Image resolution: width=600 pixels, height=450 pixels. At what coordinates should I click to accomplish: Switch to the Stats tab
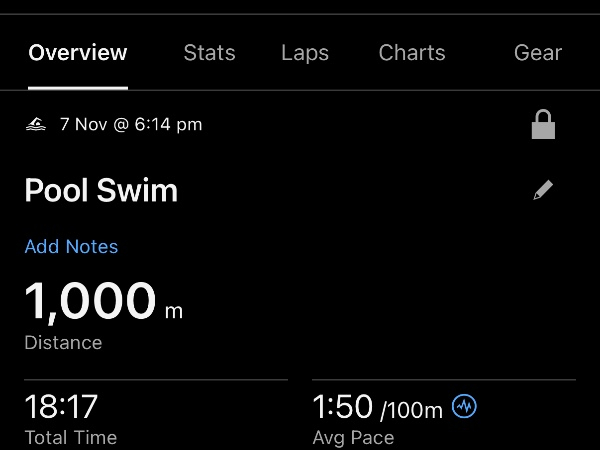(x=210, y=53)
